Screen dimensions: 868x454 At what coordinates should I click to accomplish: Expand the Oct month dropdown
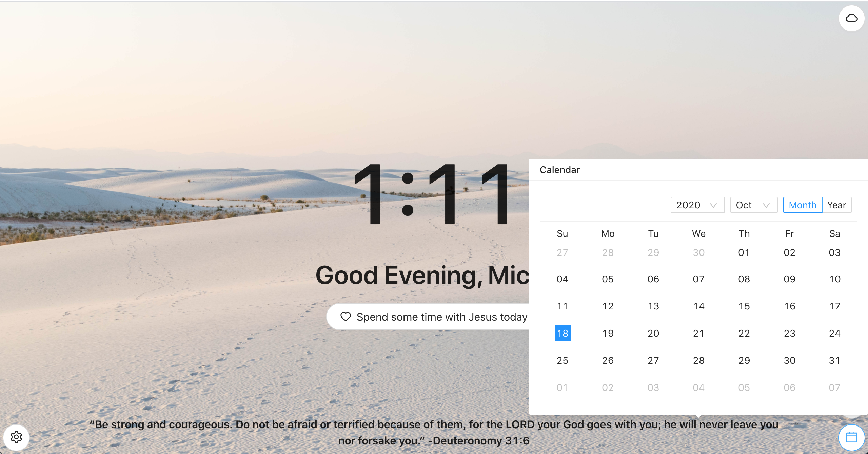click(753, 205)
